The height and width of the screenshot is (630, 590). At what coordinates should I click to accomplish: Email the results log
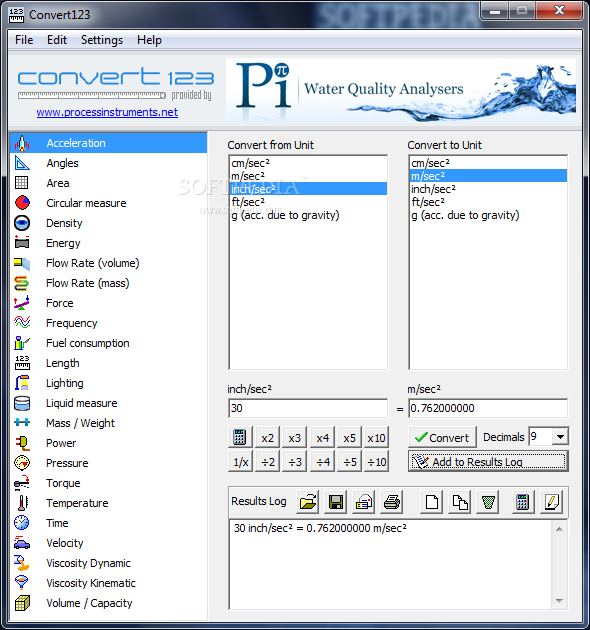tap(364, 502)
